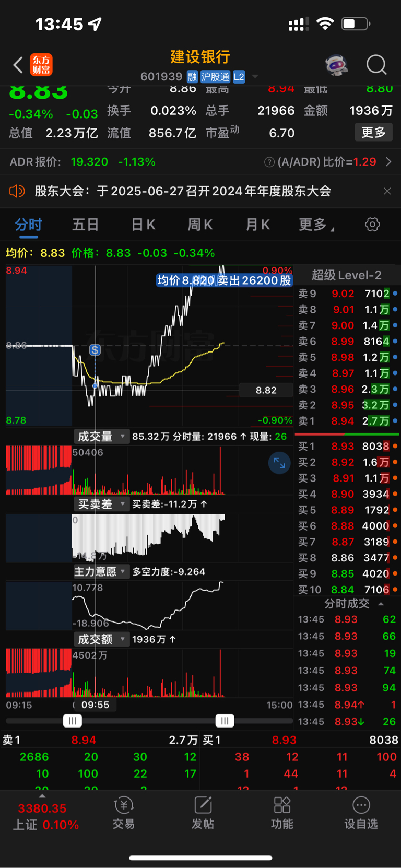Switch to the 月K tab
401x868 pixels.
pos(257,225)
